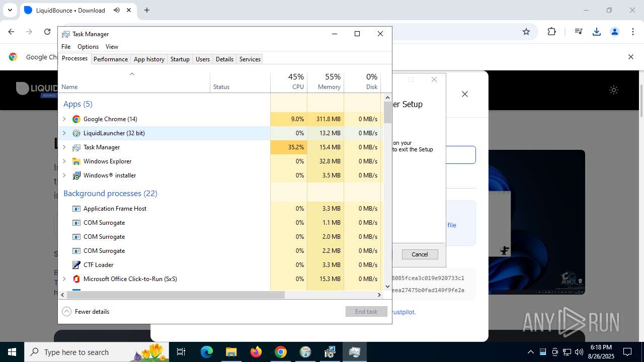
Task: Open Chrome extensions puzzle icon
Action: [x=551, y=32]
